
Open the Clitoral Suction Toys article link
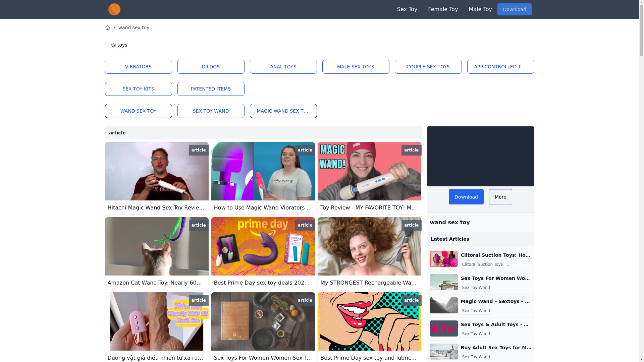point(495,255)
